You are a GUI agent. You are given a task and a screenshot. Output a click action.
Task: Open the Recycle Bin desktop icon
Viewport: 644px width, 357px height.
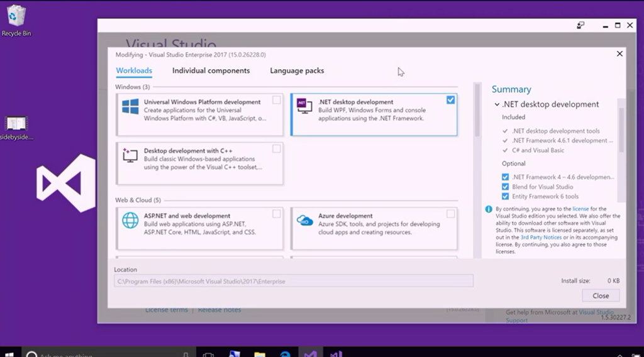pyautogui.click(x=16, y=20)
